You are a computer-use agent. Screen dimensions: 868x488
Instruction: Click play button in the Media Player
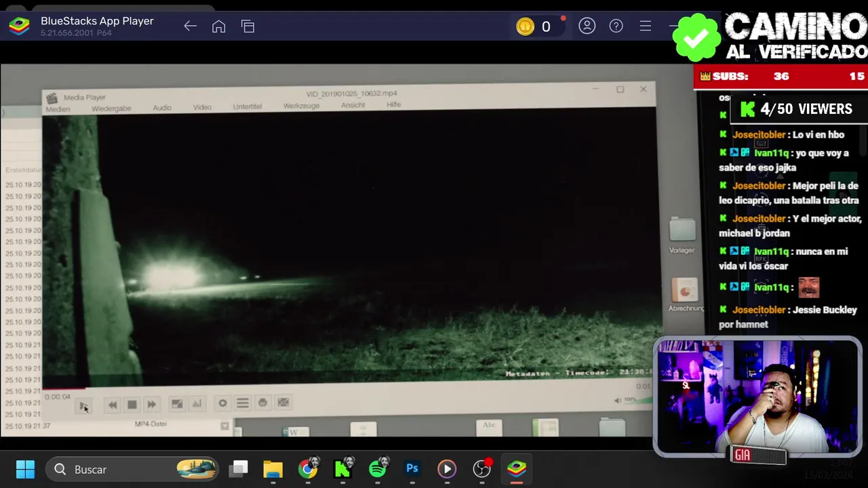click(x=83, y=405)
